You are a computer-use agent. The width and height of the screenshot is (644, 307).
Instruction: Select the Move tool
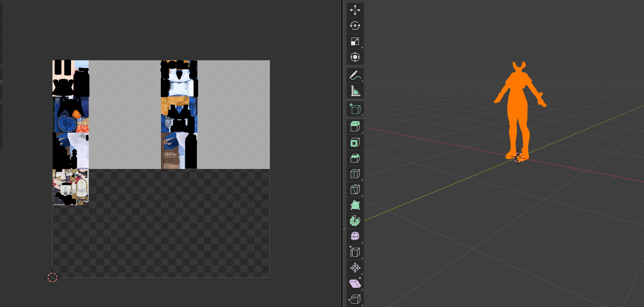click(x=355, y=10)
